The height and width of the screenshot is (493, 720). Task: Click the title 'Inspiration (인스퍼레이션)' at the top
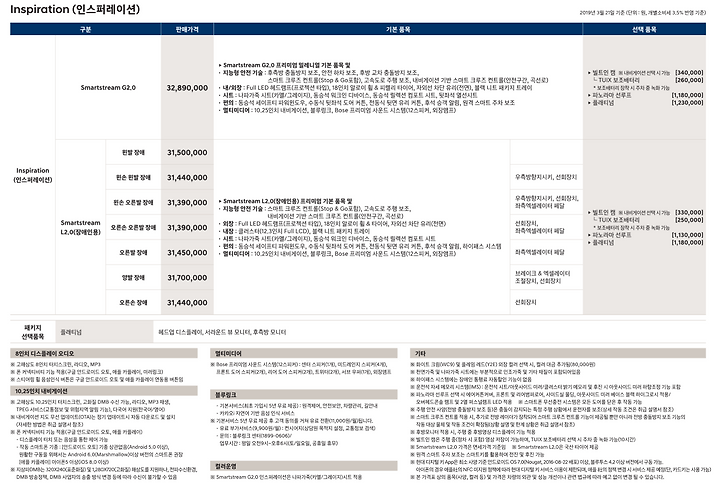[75, 9]
